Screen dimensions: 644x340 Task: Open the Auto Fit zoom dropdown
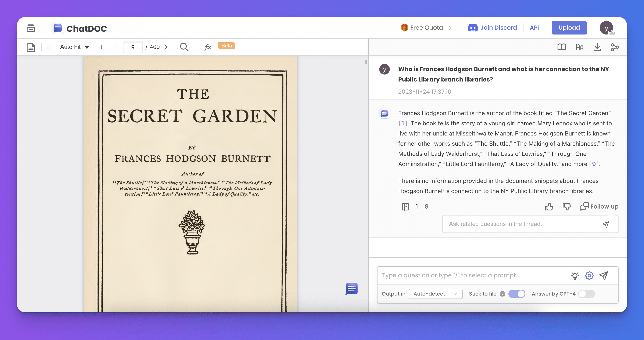[75, 47]
